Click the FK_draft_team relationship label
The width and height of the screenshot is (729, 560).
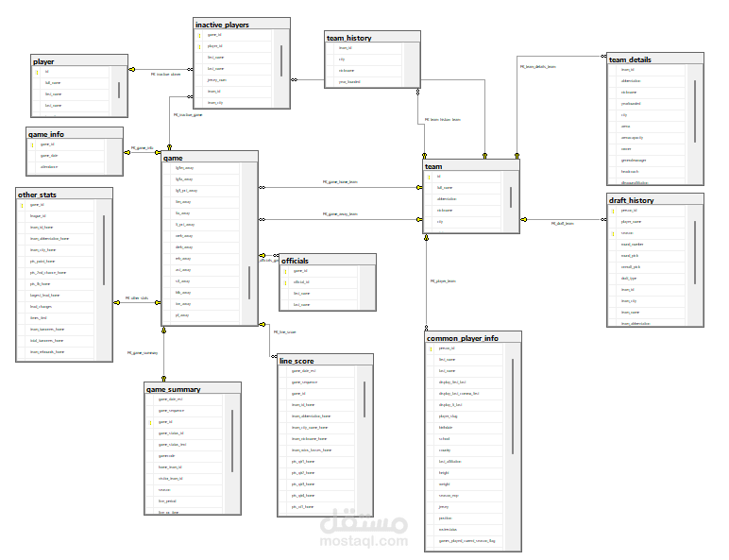[563, 223]
